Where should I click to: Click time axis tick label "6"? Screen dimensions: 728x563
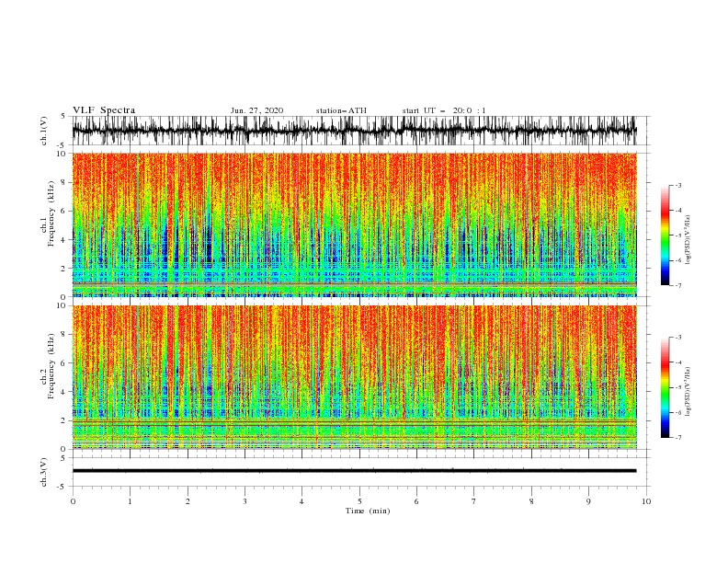pyautogui.click(x=416, y=501)
